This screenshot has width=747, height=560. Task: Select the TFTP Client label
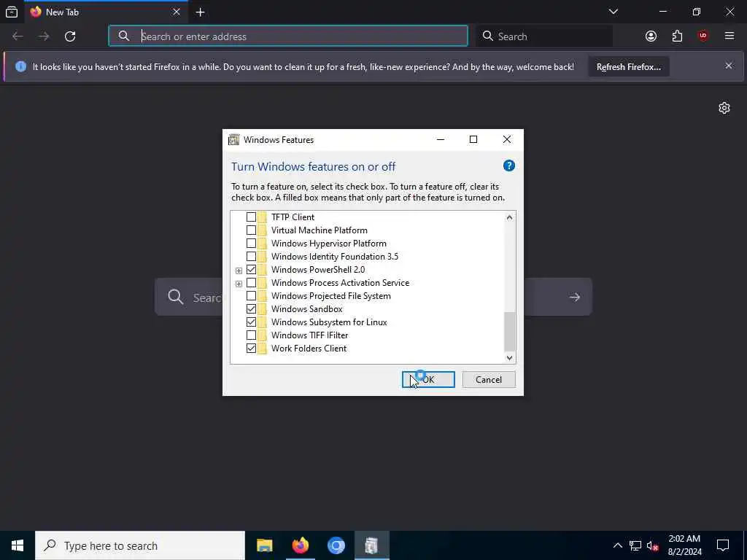tap(293, 217)
